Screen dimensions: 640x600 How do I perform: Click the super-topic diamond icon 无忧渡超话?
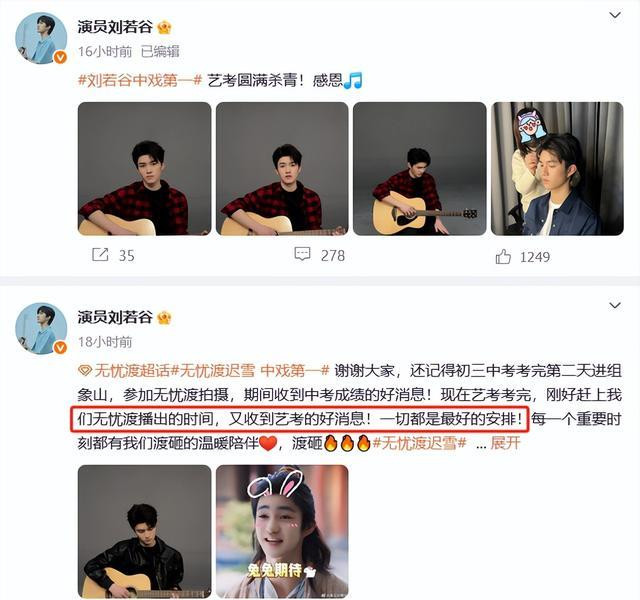[x=85, y=371]
